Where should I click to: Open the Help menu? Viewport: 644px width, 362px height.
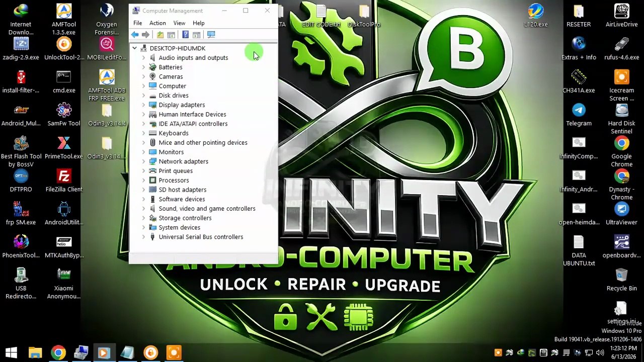click(198, 23)
